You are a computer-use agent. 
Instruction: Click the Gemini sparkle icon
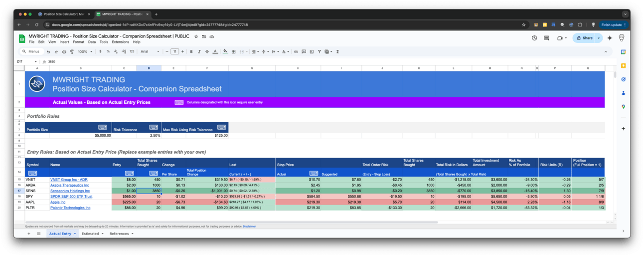point(610,38)
